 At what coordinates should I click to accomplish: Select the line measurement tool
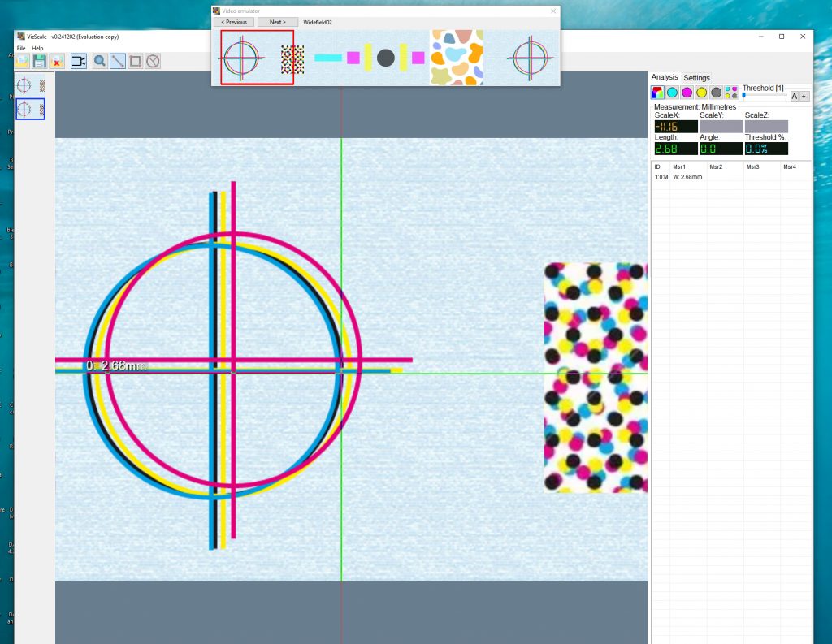pos(118,61)
